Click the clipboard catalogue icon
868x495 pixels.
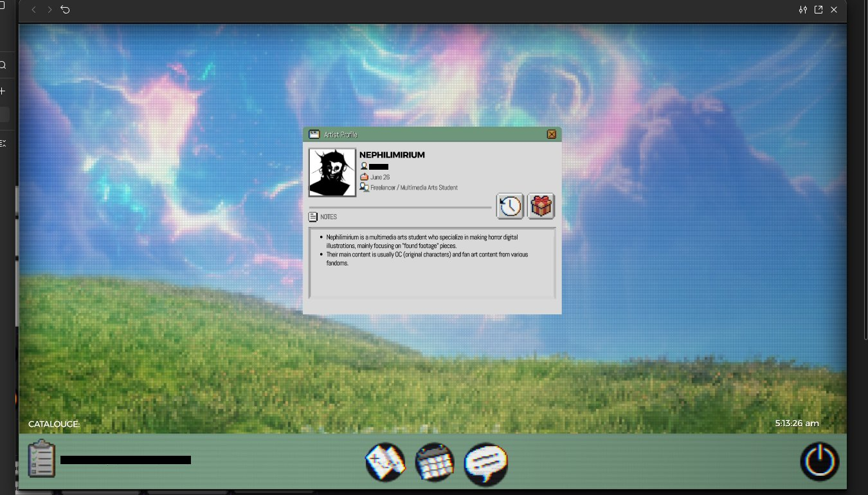pyautogui.click(x=42, y=459)
